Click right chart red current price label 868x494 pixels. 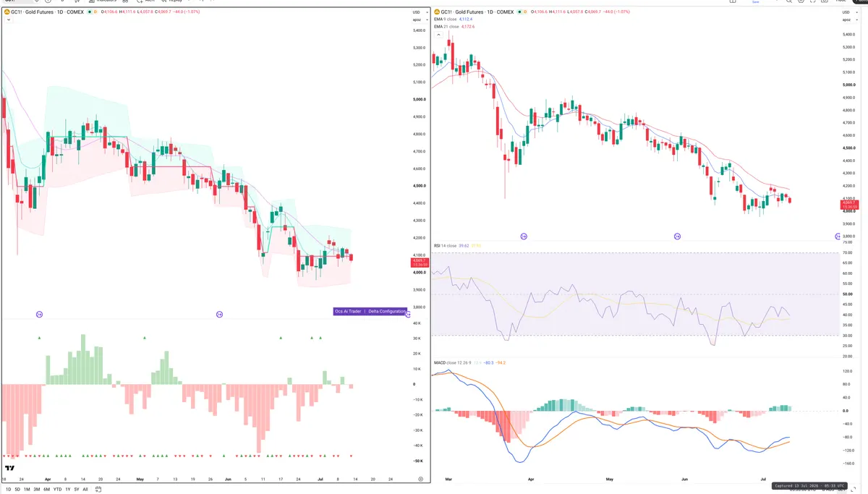[848, 205]
